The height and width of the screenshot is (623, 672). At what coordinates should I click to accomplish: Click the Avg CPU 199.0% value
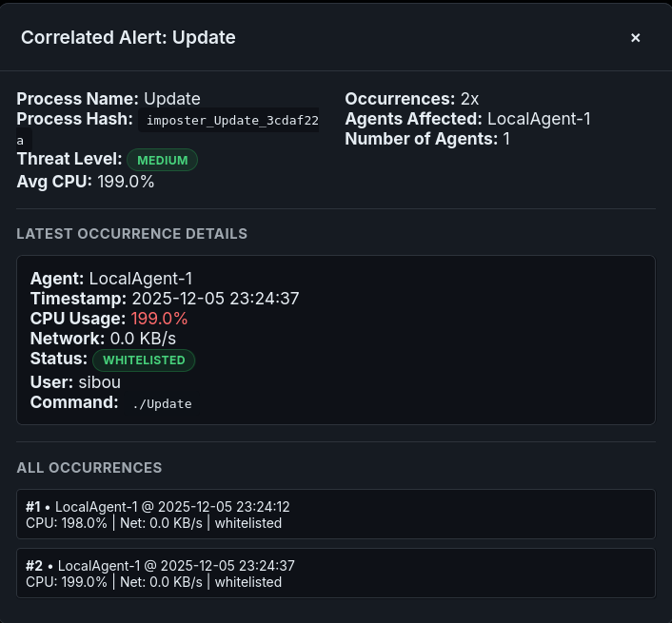126,182
